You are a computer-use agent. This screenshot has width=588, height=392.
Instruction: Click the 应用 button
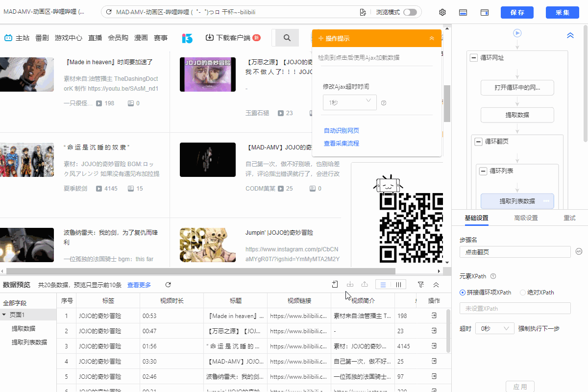pos(520,387)
